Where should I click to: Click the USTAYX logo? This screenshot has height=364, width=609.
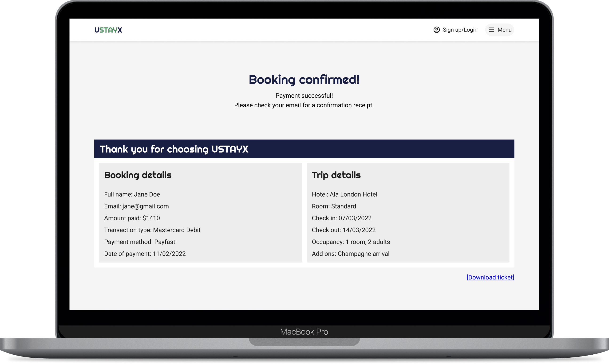pyautogui.click(x=108, y=30)
